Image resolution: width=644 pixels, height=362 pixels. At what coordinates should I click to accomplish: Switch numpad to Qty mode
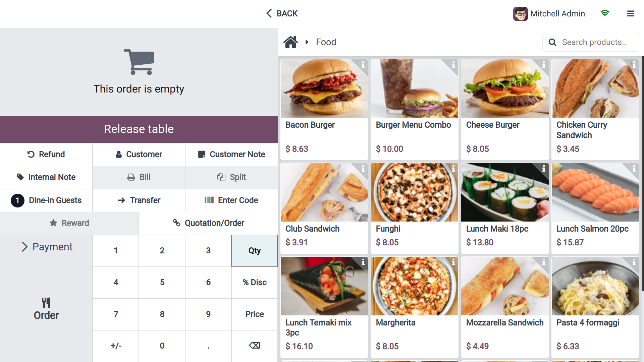[254, 251]
